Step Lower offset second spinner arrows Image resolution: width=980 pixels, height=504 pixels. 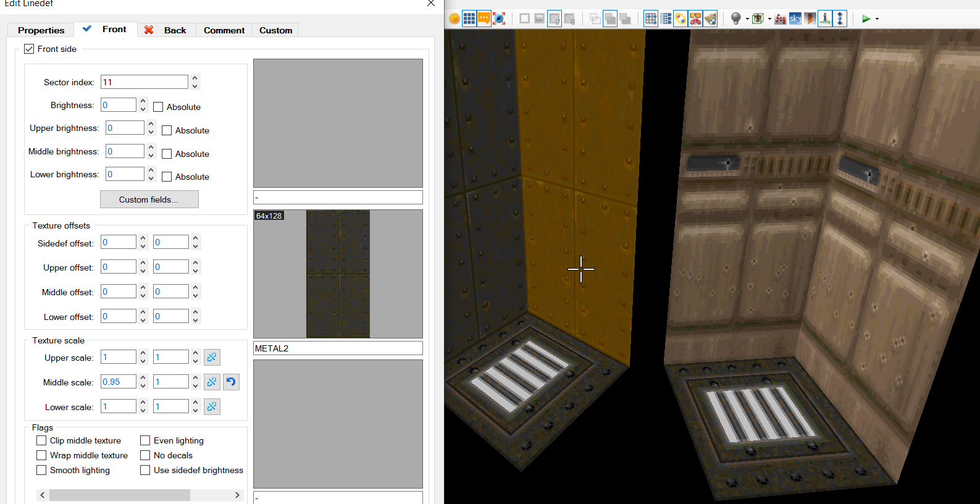(x=196, y=316)
